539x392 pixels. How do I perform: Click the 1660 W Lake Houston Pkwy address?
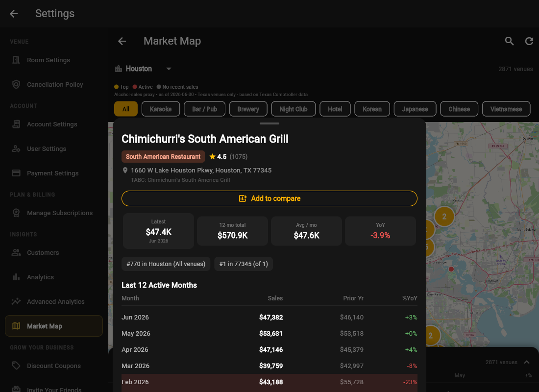(201, 170)
